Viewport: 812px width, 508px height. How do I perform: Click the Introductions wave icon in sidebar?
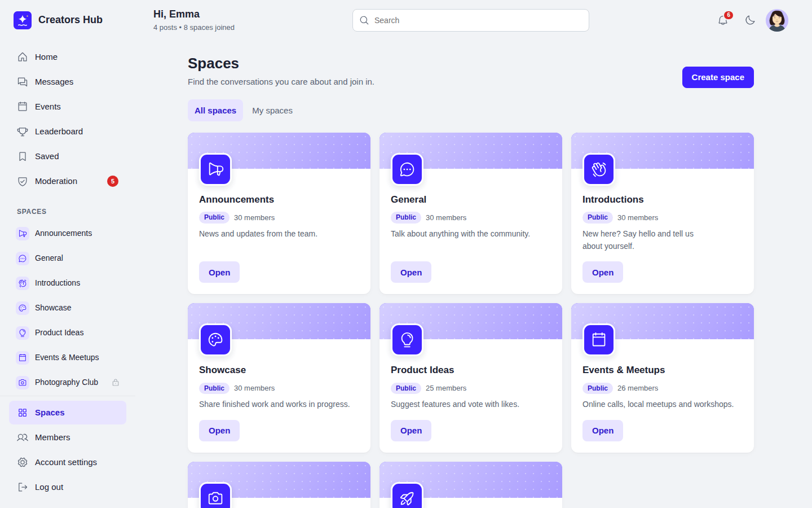click(x=23, y=283)
